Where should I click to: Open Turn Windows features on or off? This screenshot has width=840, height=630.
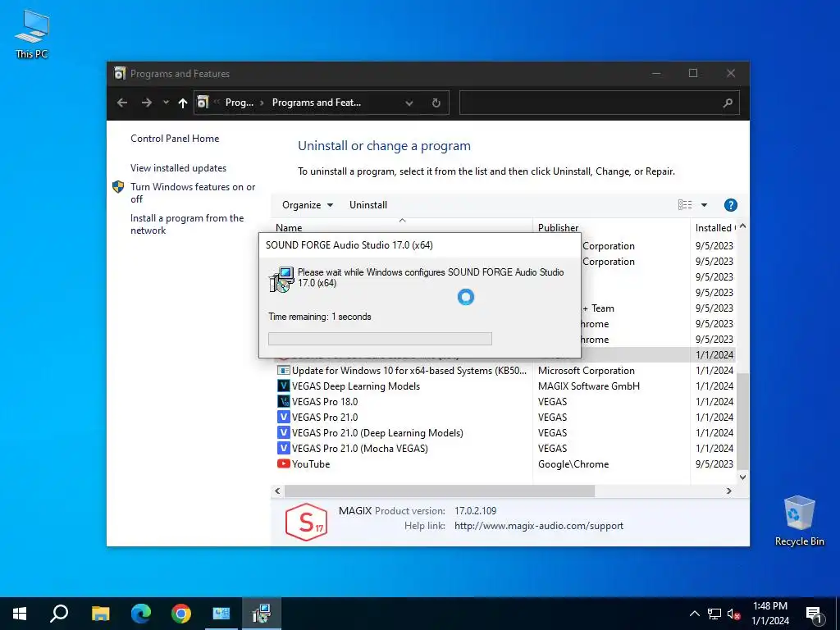[193, 193]
